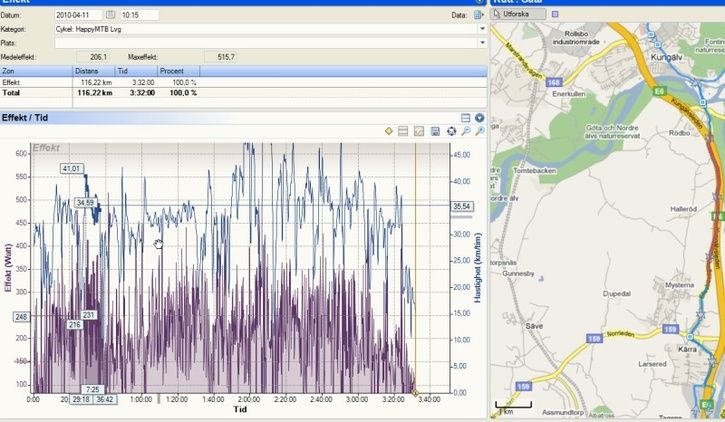The width and height of the screenshot is (725, 422).
Task: Click the purple square map overlay icon
Action: point(555,14)
